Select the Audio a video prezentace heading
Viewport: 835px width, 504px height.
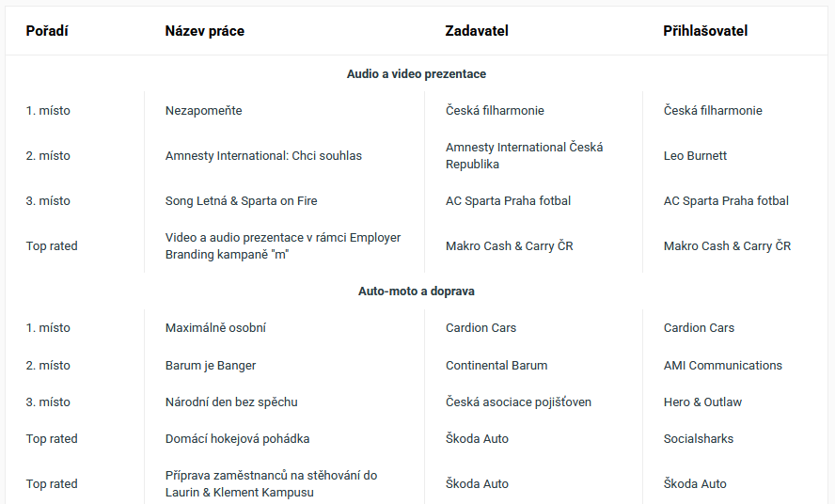(x=417, y=74)
